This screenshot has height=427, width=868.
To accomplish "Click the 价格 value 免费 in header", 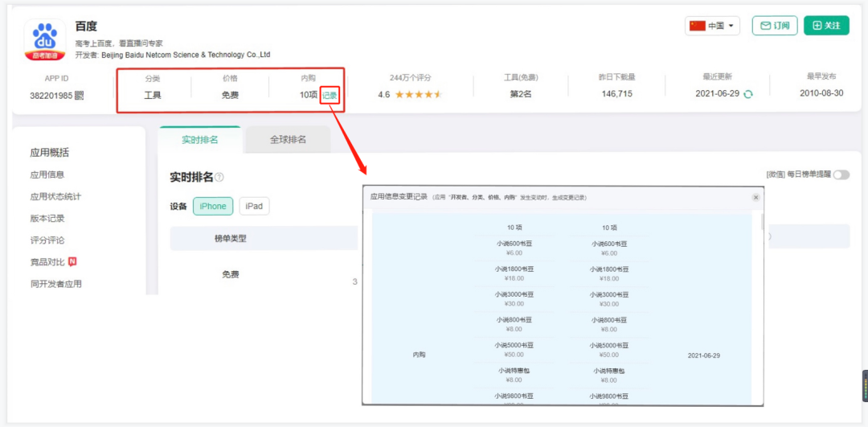I will click(x=231, y=95).
